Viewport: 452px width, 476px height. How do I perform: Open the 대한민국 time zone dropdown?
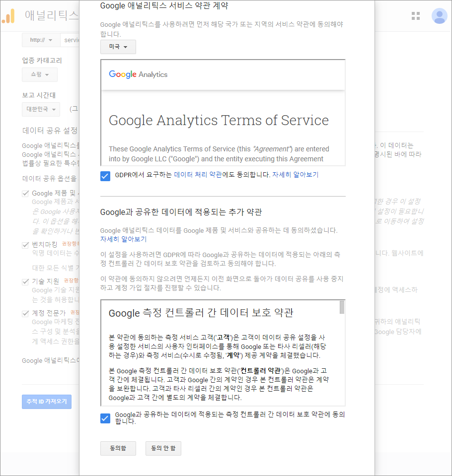[x=41, y=109]
